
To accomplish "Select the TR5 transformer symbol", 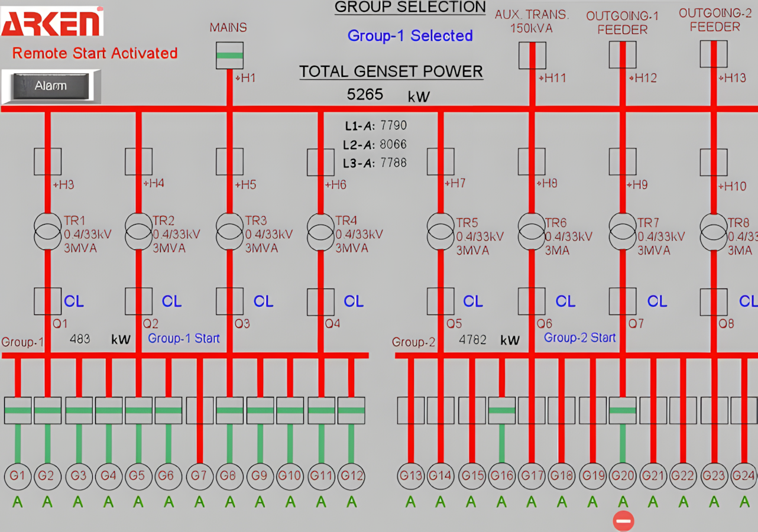I will click(x=440, y=232).
